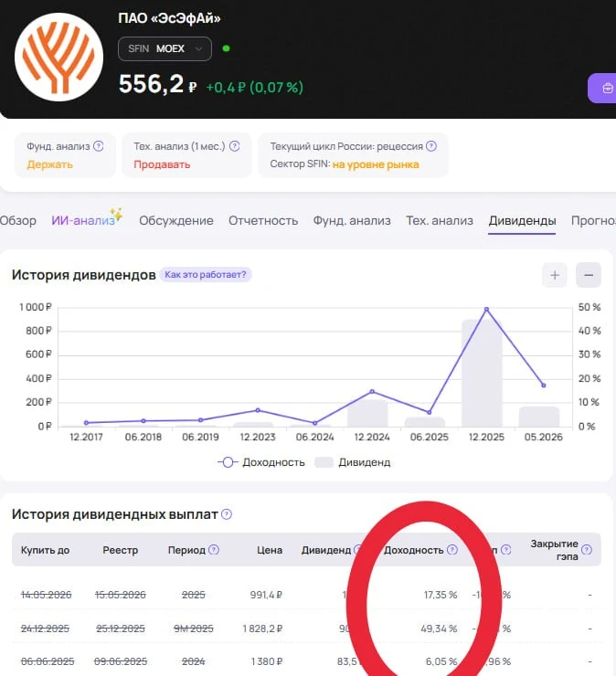Open help icon next to Период header

(214, 550)
